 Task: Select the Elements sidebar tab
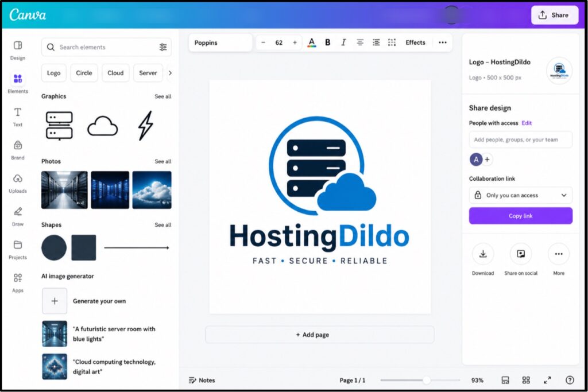pyautogui.click(x=18, y=83)
